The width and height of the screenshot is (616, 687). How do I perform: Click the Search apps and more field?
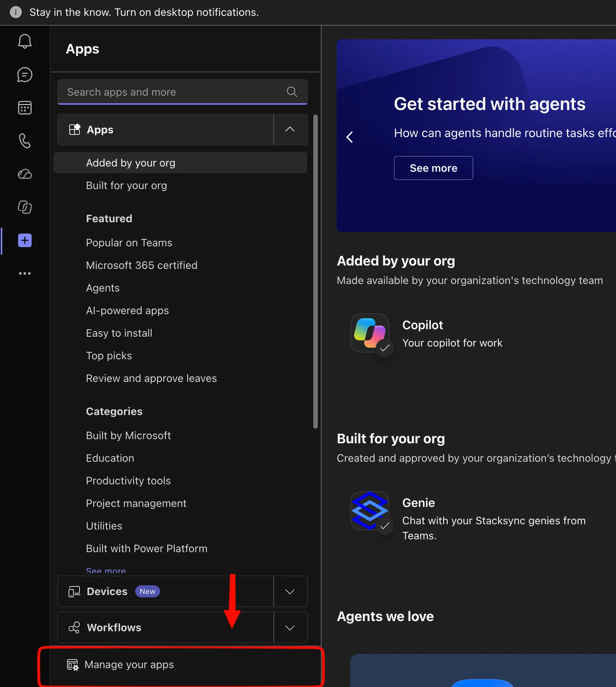pos(182,92)
